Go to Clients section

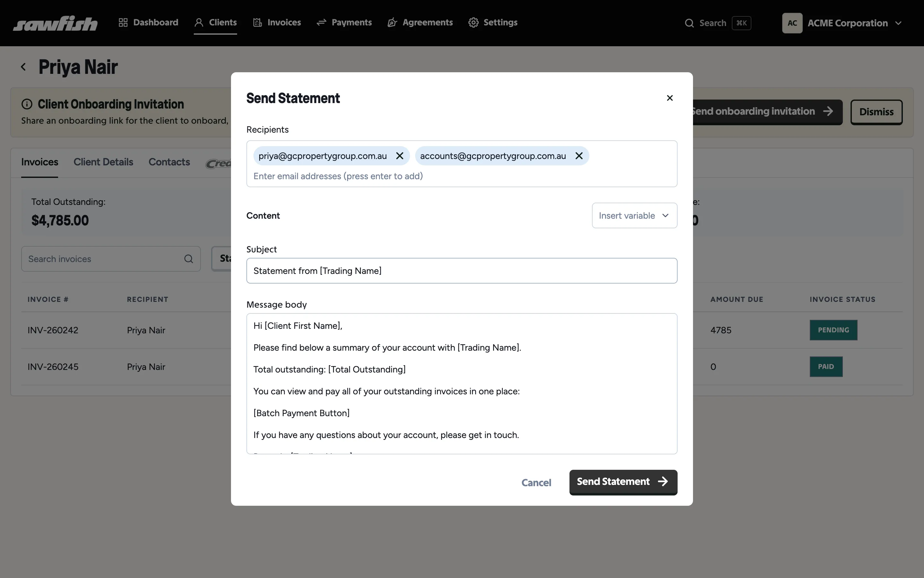tap(215, 22)
